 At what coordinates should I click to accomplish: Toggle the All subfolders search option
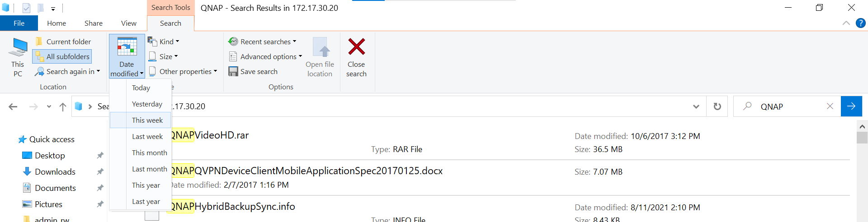tap(62, 56)
